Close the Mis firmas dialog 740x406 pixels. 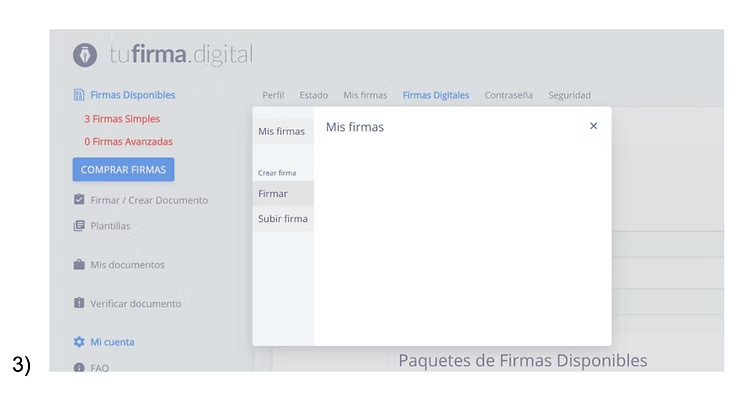pos(593,126)
